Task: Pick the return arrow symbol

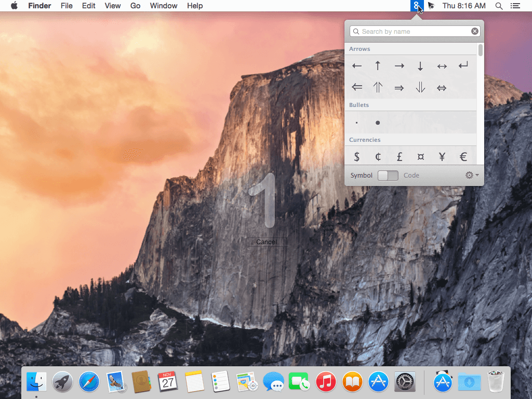Action: [463, 65]
